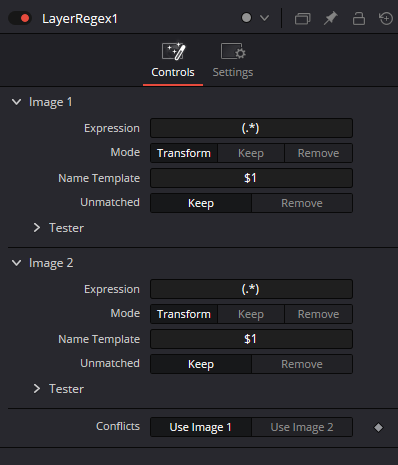Click the Conflicts keyframe diamond icon
This screenshot has height=465, width=398.
tap(378, 427)
